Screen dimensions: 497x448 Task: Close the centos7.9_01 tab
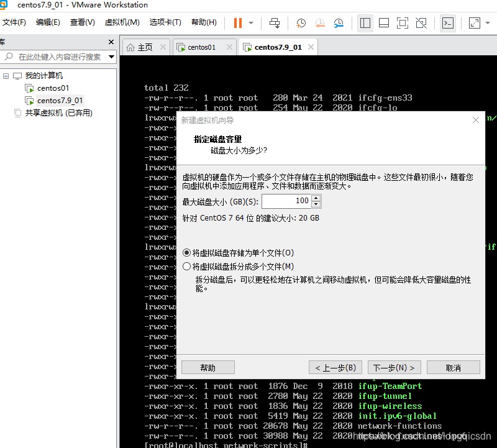pos(311,47)
